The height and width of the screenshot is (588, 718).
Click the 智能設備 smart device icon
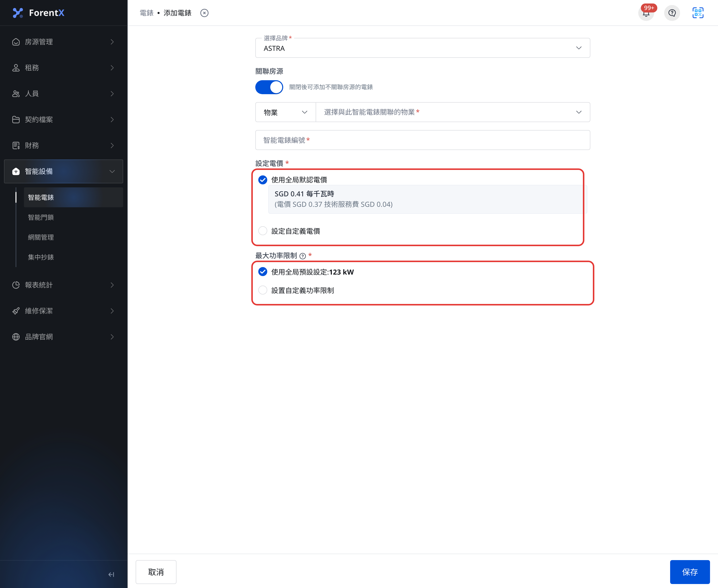(x=16, y=171)
